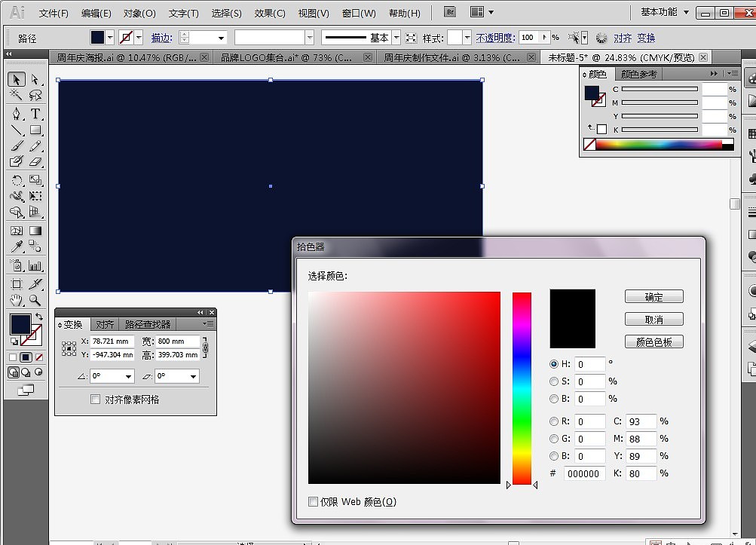The height and width of the screenshot is (545, 756).
Task: Select the Scale tool
Action: 35,180
